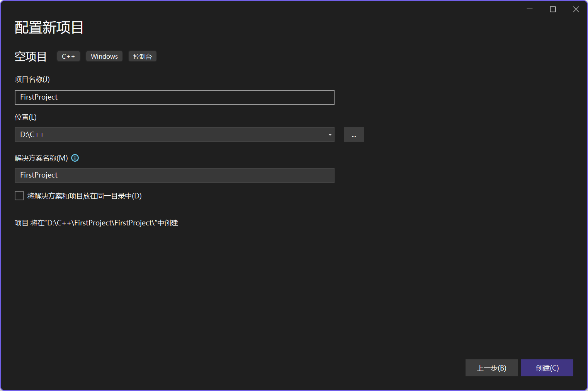588x391 pixels.
Task: Minimize the 配置新项目 window
Action: coord(530,9)
